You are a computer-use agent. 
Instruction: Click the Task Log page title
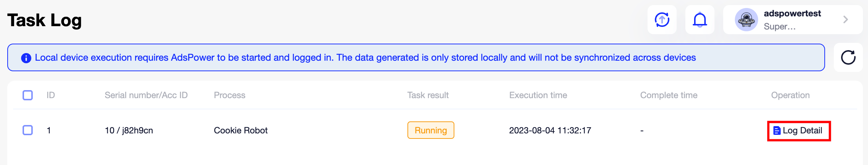coord(44,20)
